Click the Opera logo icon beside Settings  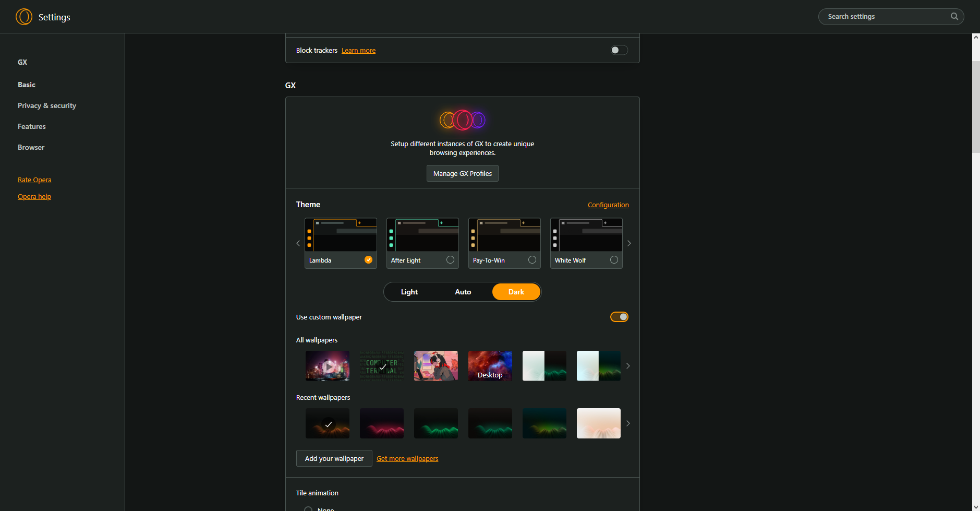[x=24, y=17]
